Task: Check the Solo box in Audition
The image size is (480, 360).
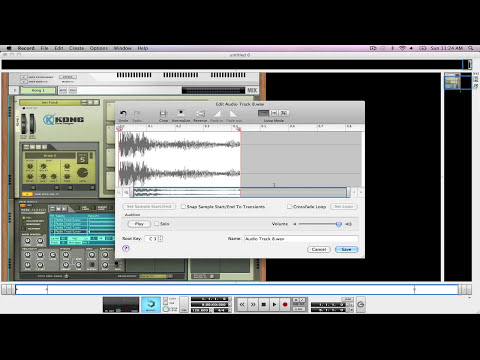Action: tap(156, 224)
